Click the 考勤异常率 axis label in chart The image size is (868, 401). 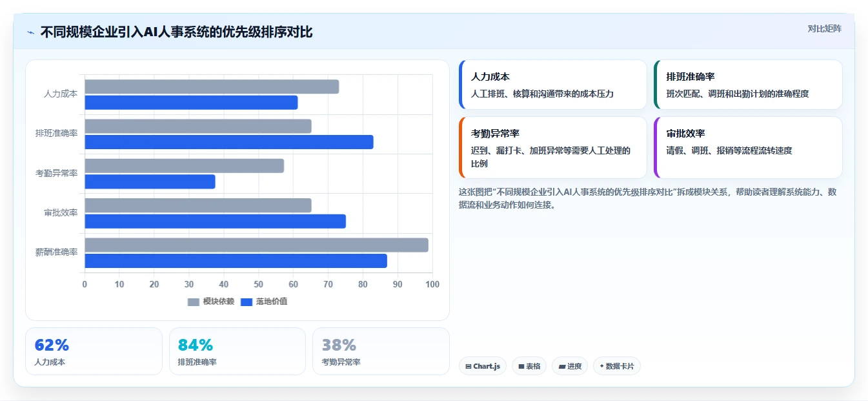[57, 173]
